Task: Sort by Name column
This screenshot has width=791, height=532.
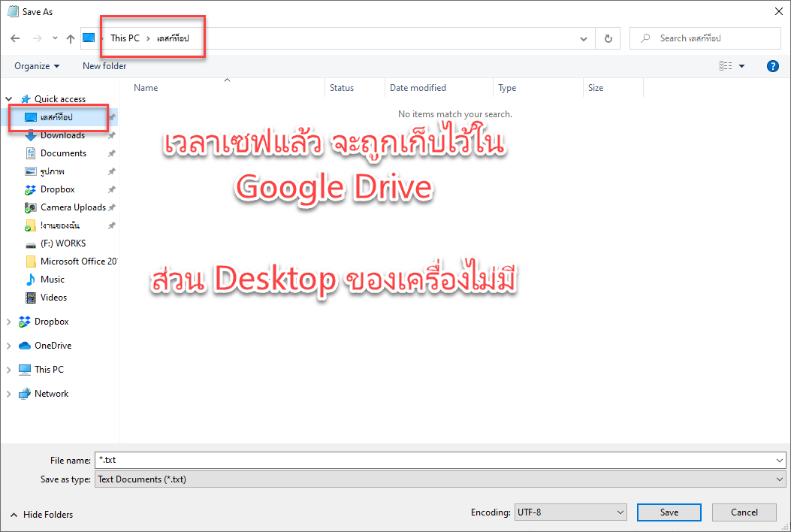Action: tap(146, 88)
